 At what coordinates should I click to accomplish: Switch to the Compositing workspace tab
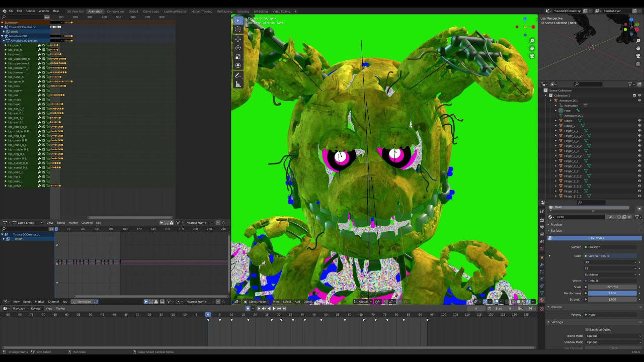[x=115, y=11]
